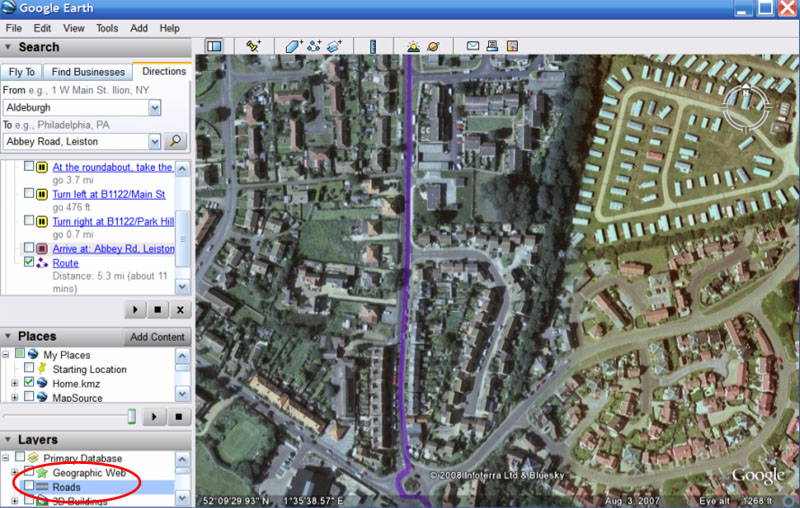The image size is (800, 508).
Task: Toggle the My Places checkbox
Action: pyautogui.click(x=20, y=353)
